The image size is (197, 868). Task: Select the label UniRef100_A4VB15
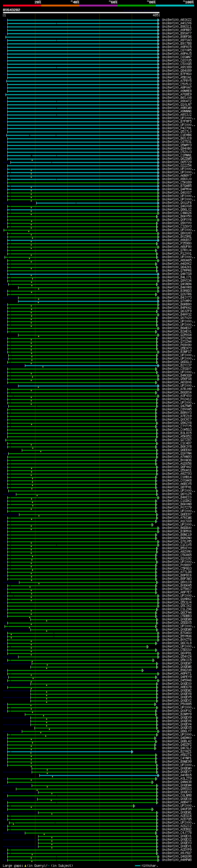click(177, 775)
